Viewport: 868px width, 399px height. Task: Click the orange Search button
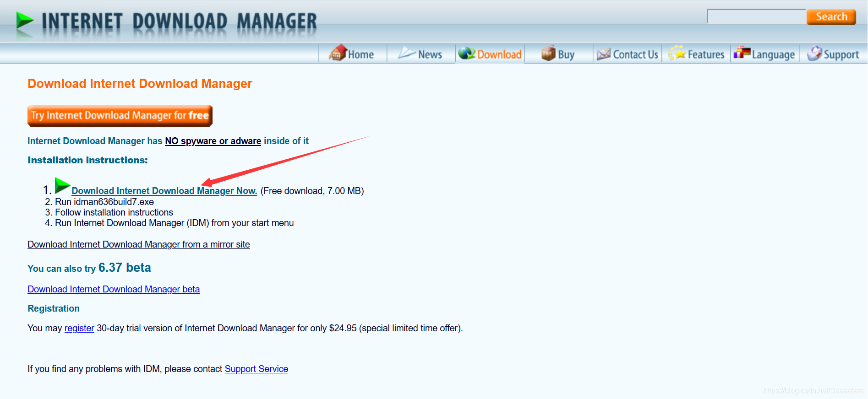point(831,17)
